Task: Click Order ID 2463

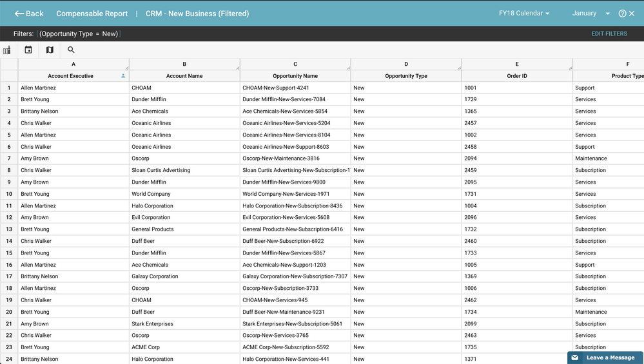Action: (517, 336)
